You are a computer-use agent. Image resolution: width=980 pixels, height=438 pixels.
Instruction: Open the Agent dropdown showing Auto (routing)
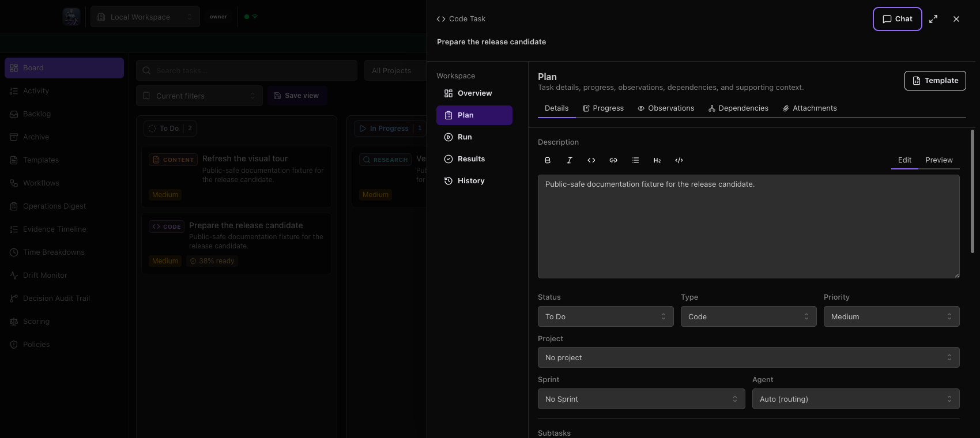point(856,399)
